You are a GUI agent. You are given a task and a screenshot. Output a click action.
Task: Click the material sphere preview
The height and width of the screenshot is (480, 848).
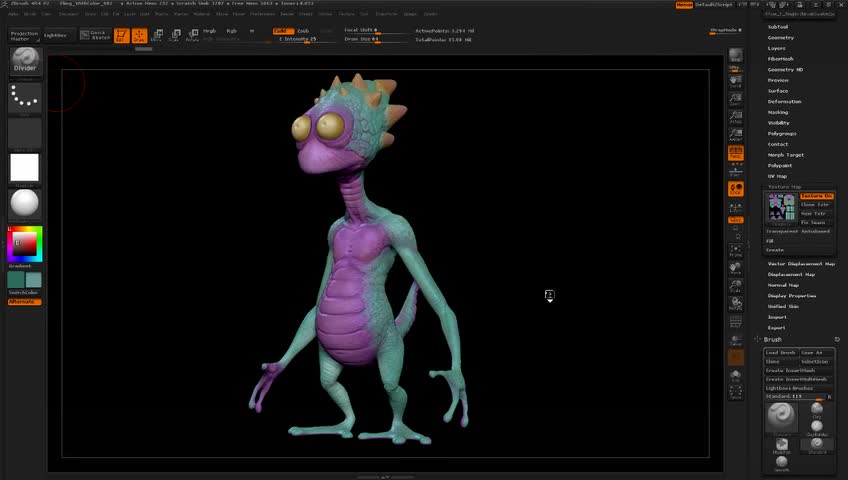pos(25,204)
